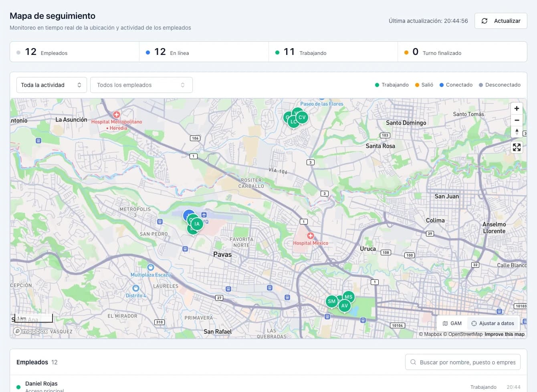Click the Distrito 4 map marker
Image resolution: width=537 pixels, height=392 pixels.
pyautogui.click(x=136, y=288)
